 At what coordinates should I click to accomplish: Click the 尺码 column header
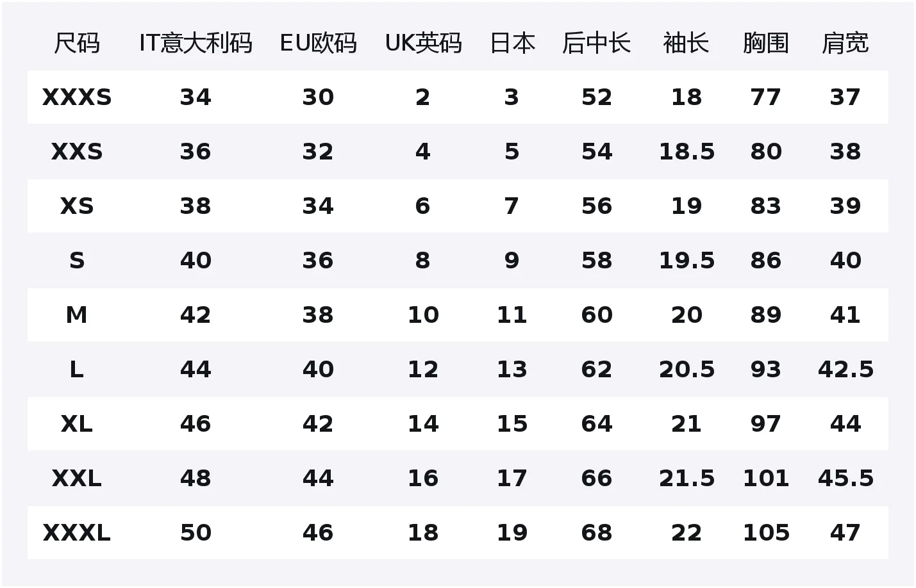pos(77,44)
